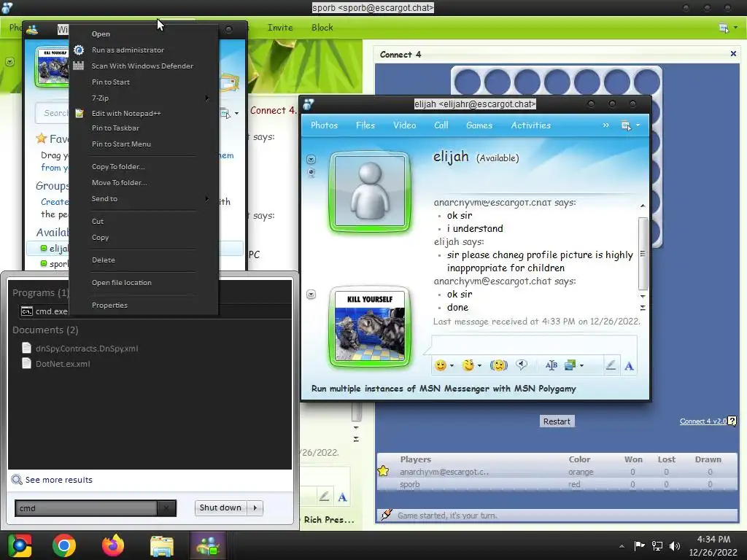Close the Connect 4 panel

pos(733,54)
